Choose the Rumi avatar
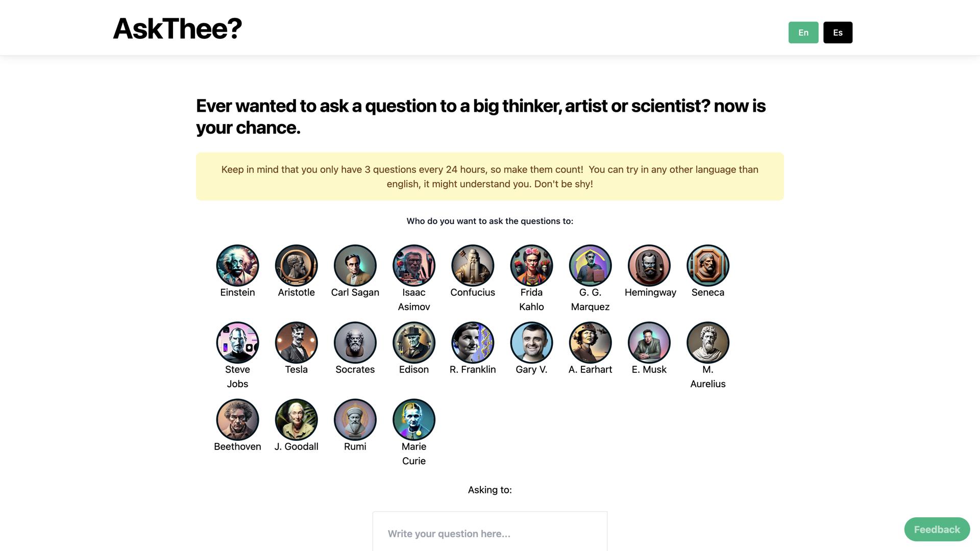 pos(355,419)
